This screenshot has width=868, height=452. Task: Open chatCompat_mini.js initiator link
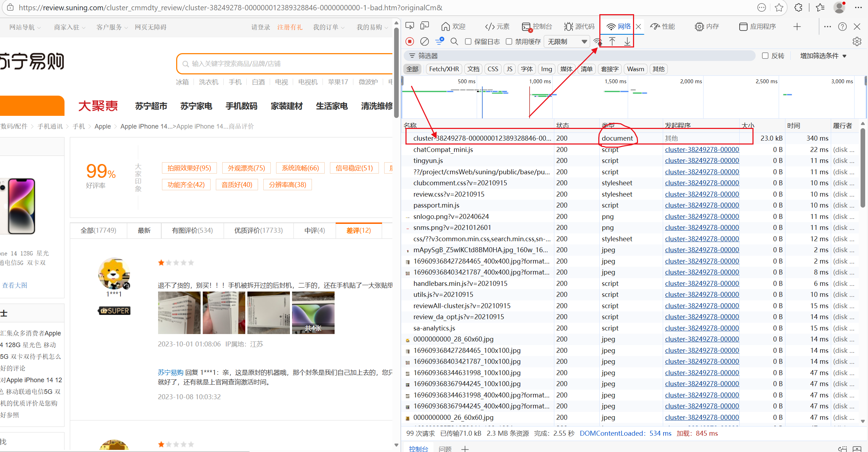(702, 149)
